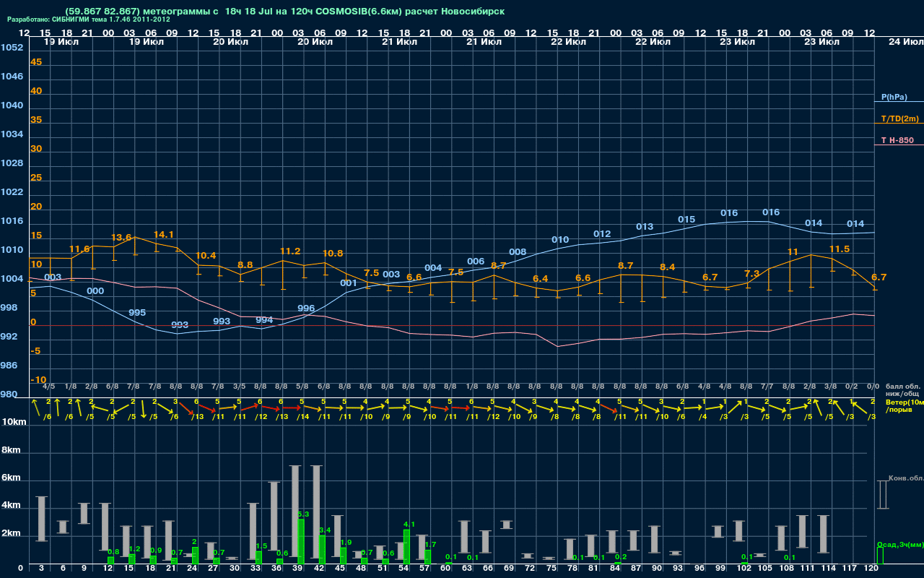Click the 14.1 temperature value

click(164, 235)
